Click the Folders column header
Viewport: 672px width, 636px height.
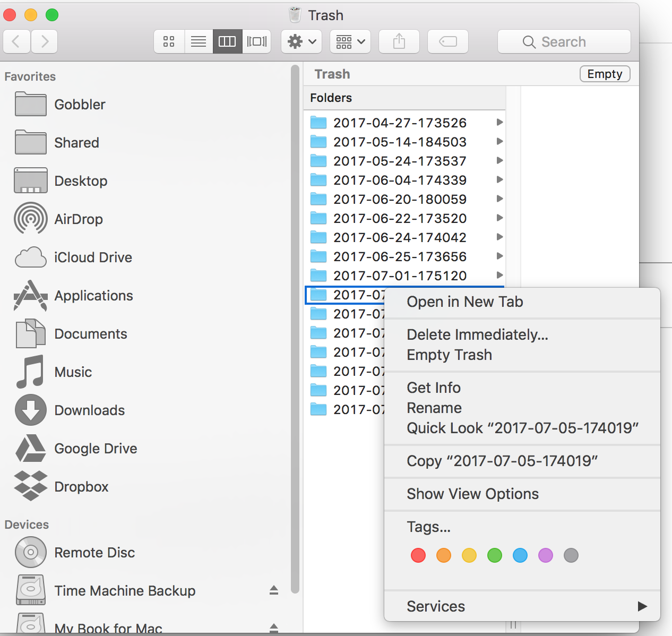(x=404, y=98)
